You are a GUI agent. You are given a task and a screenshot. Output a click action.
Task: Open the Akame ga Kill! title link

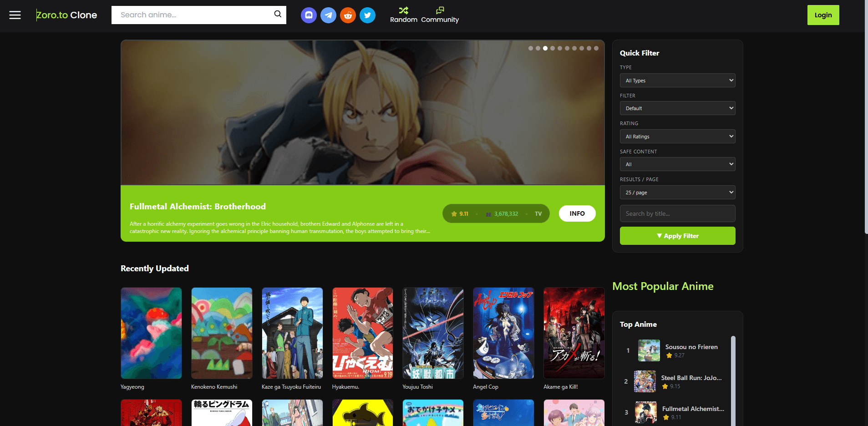(561, 387)
